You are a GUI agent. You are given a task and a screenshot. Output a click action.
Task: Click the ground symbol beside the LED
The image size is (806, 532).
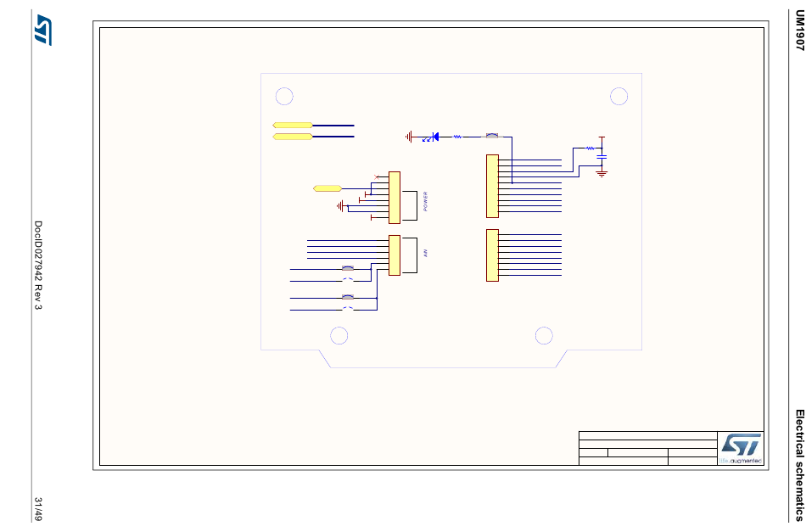[x=409, y=137]
